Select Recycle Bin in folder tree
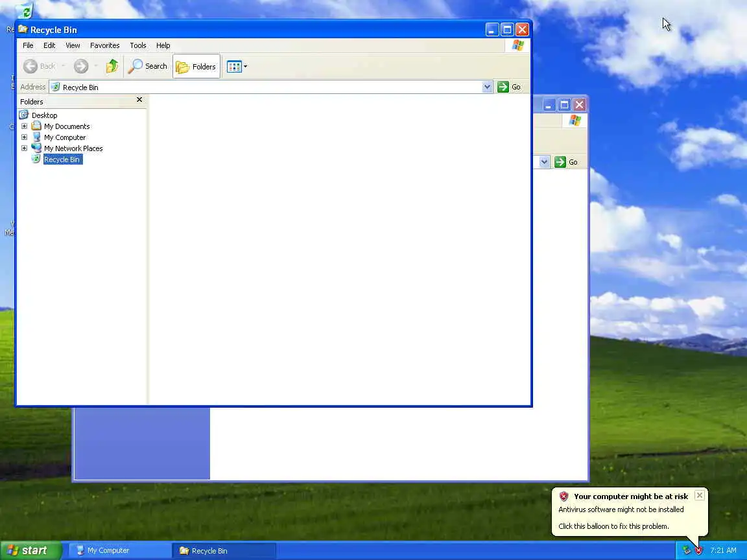 coord(62,159)
